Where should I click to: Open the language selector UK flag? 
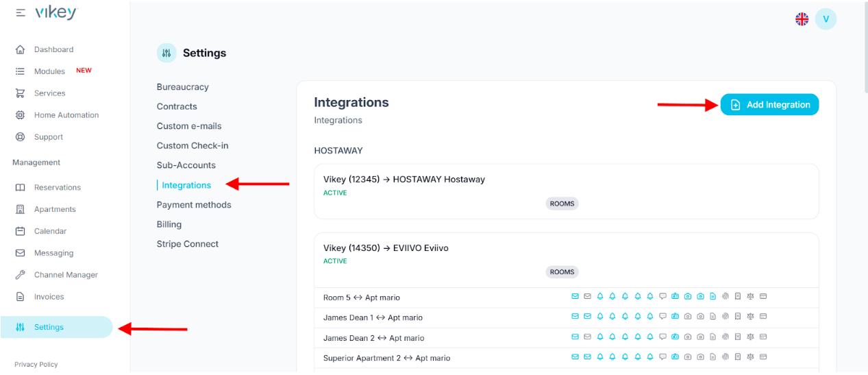tap(802, 19)
